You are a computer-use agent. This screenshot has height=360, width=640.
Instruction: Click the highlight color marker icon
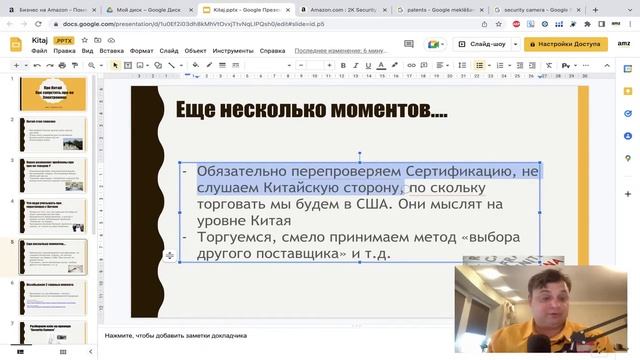[394, 65]
